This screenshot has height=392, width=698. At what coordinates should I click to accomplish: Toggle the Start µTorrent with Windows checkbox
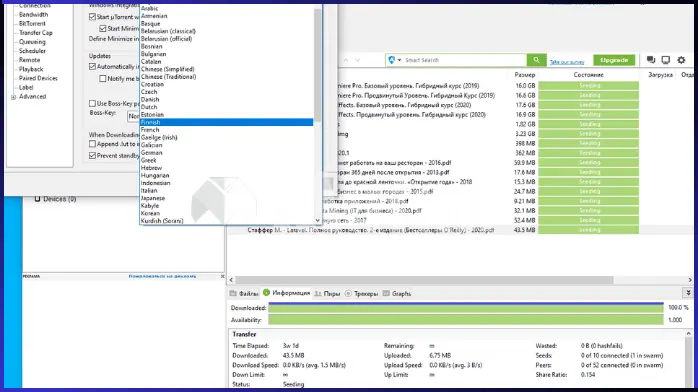(92, 17)
